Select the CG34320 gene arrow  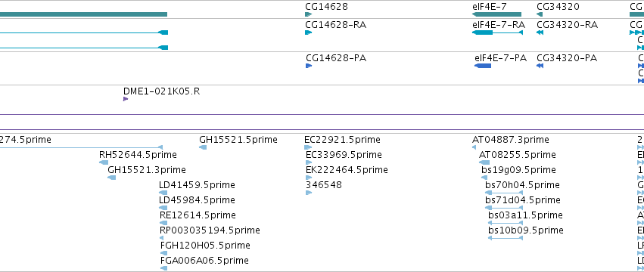pyautogui.click(x=540, y=14)
